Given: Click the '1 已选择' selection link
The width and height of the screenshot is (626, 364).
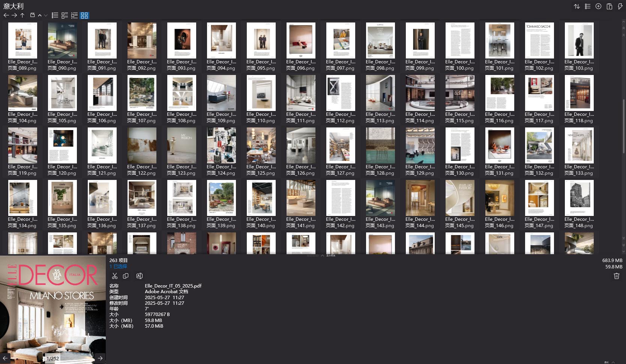Looking at the screenshot, I should 118,266.
